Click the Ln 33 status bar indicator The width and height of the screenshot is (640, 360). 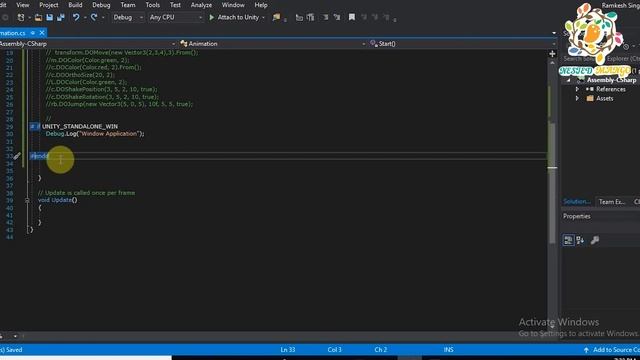[288, 350]
